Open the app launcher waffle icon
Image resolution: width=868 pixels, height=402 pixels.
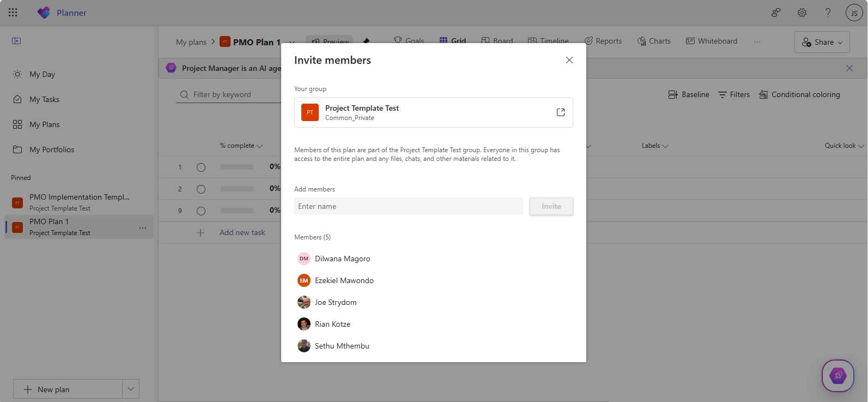[13, 13]
